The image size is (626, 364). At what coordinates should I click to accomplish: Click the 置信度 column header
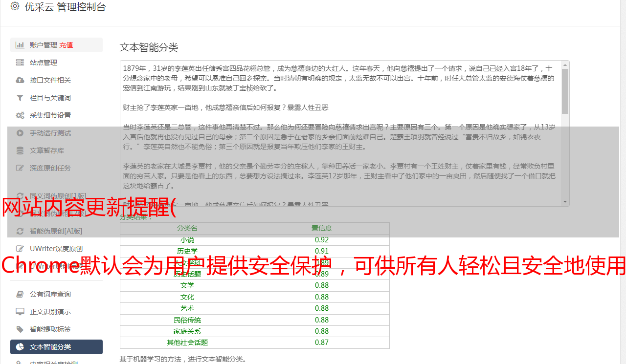pos(322,228)
